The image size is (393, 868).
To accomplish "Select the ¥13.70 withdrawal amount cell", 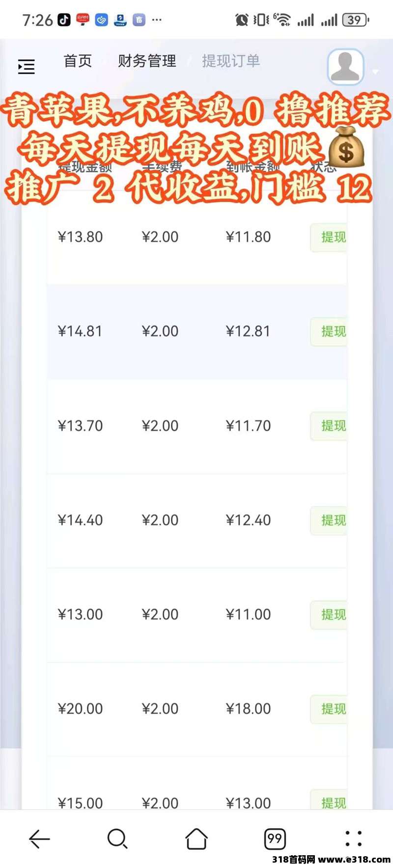I will (81, 426).
